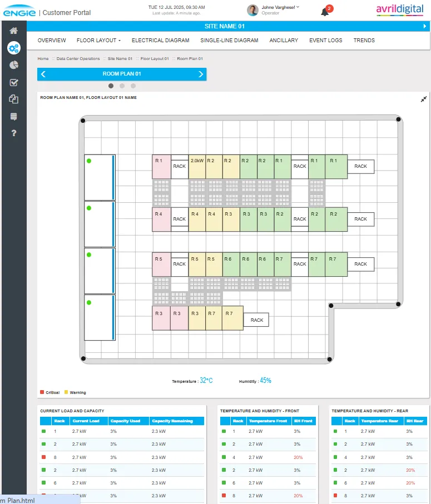
Task: Go to previous room plan with left arrow
Action: [x=43, y=74]
